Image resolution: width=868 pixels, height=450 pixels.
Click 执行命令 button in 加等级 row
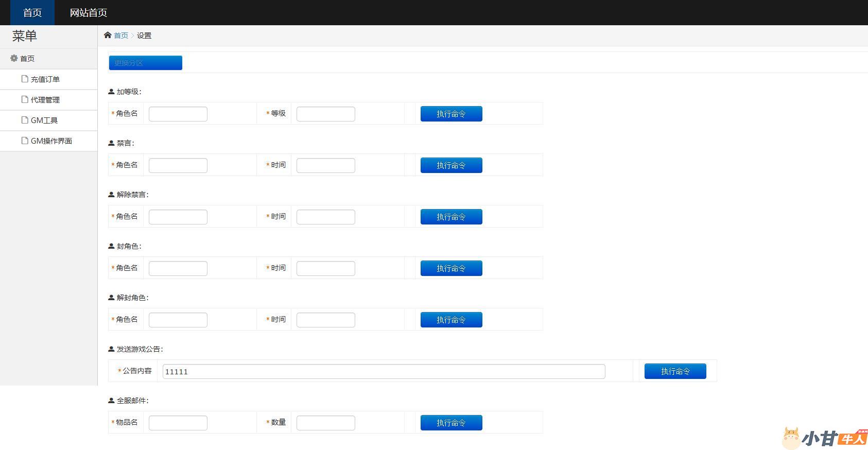[x=451, y=114]
